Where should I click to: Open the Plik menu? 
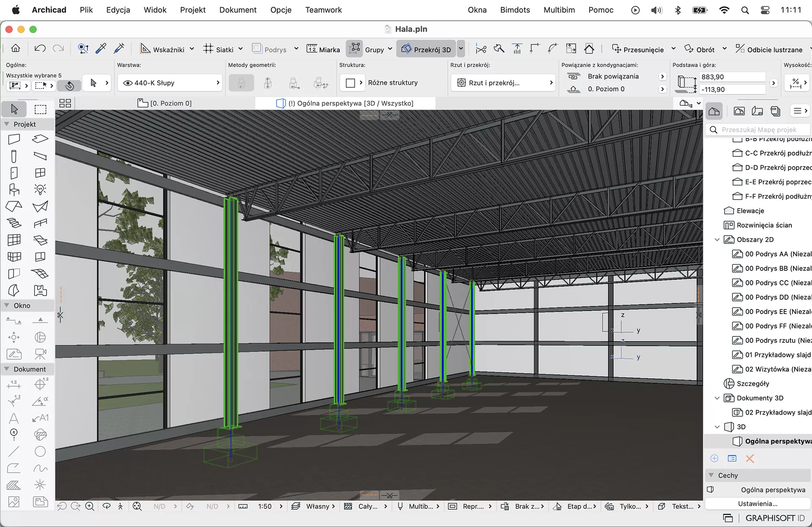(86, 10)
